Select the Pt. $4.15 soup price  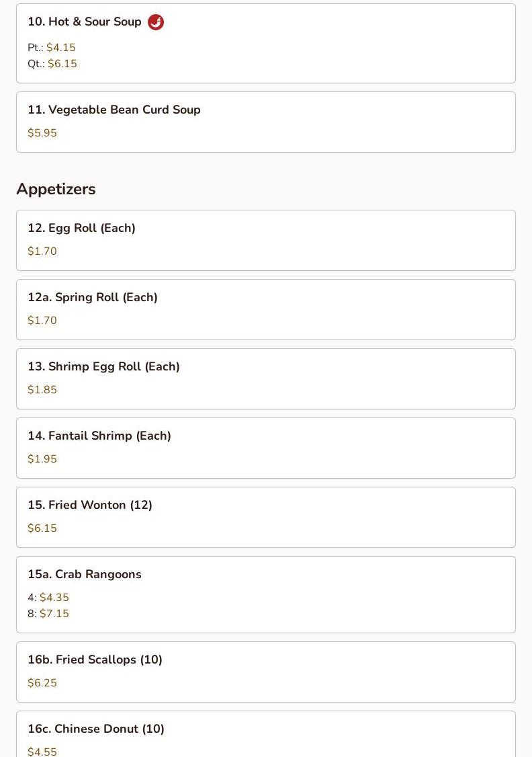tap(52, 47)
